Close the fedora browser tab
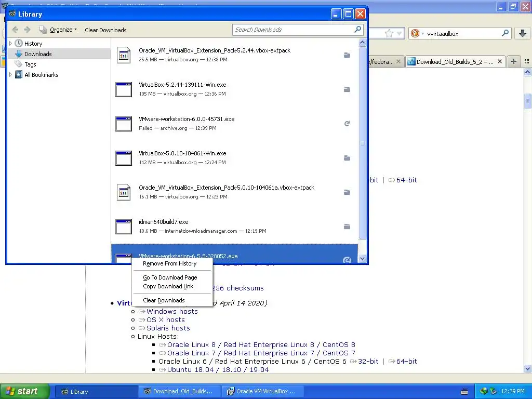The width and height of the screenshot is (532, 399). pos(398,61)
